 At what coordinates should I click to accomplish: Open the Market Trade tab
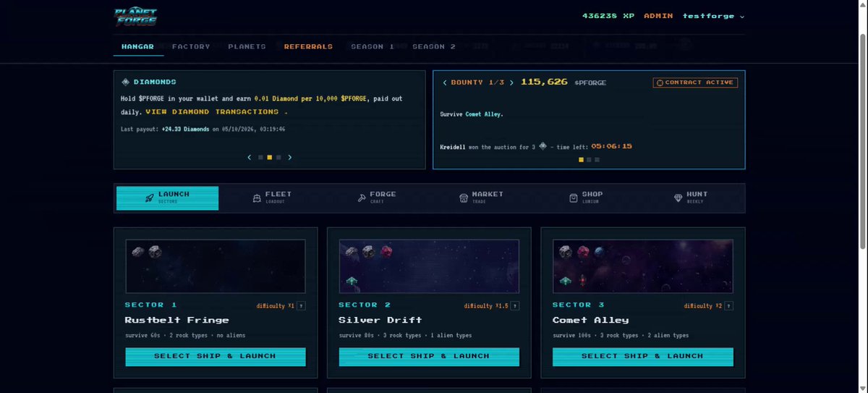pyautogui.click(x=481, y=198)
